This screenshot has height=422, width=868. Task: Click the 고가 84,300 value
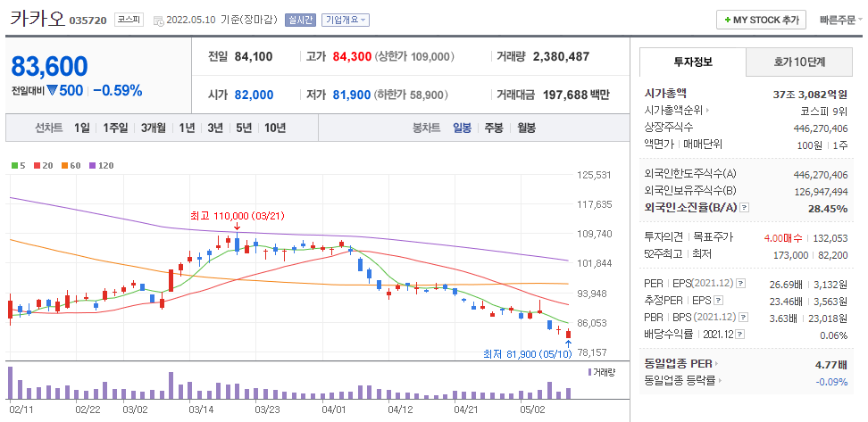pyautogui.click(x=352, y=56)
